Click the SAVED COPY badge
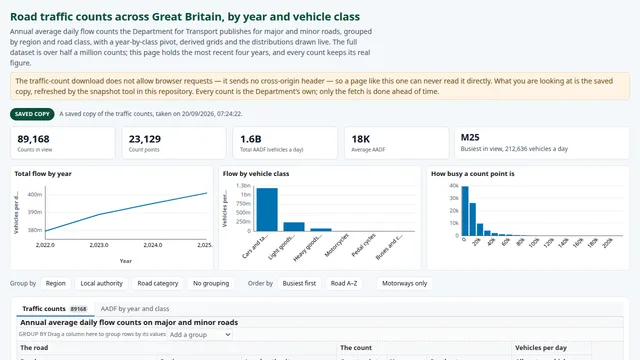 point(32,114)
